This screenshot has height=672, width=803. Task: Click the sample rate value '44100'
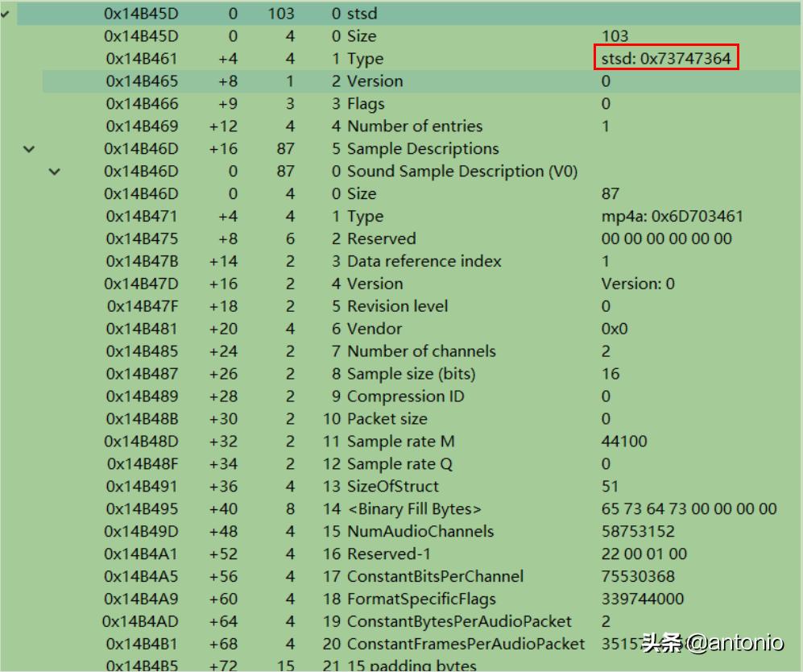[x=623, y=442]
